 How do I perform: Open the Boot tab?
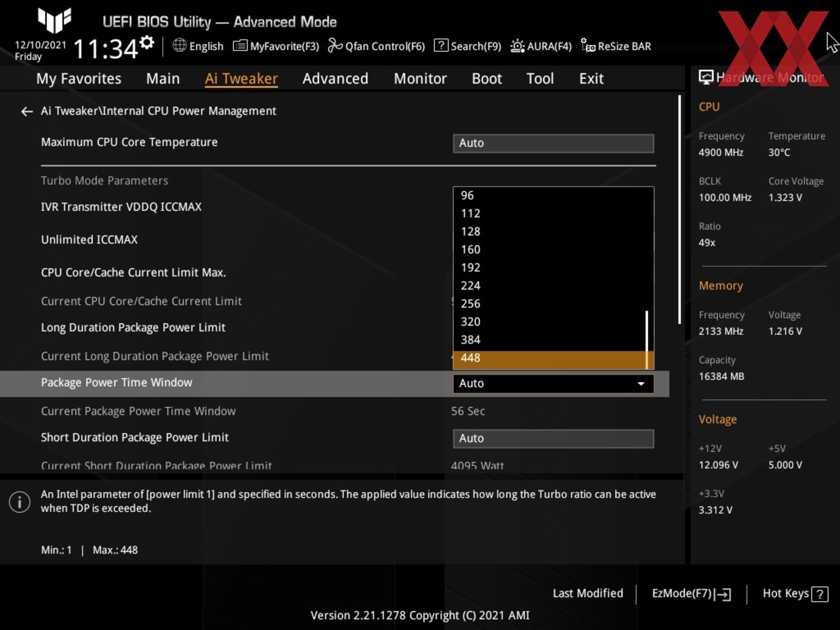[487, 78]
